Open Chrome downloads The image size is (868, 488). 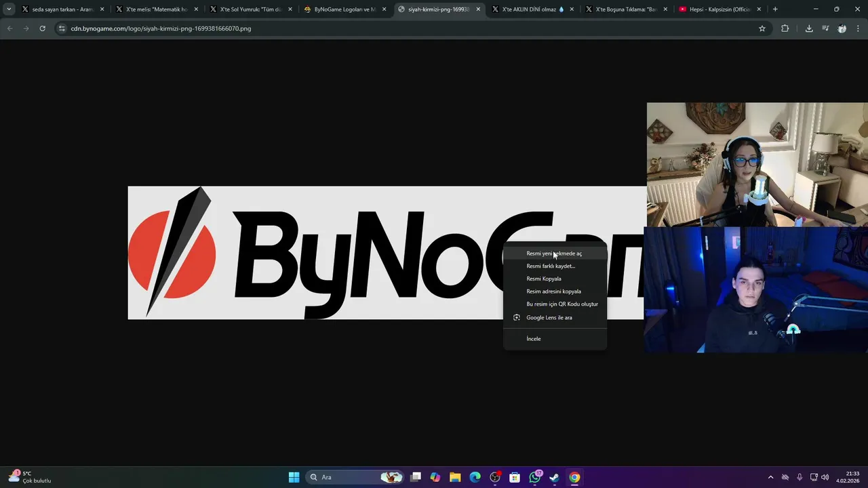809,28
